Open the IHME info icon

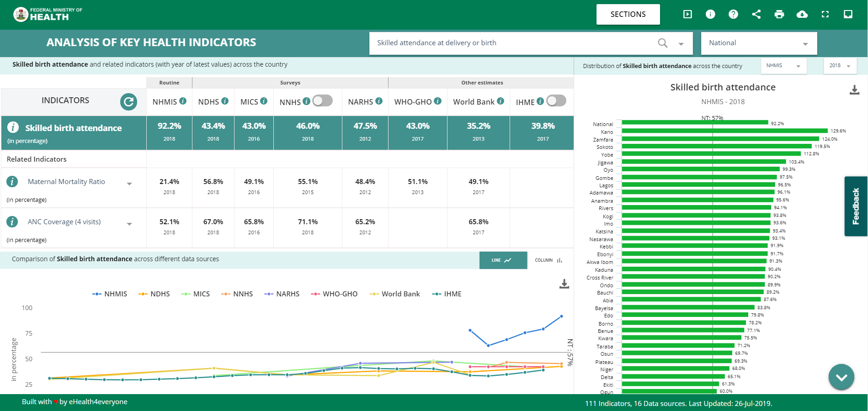click(x=540, y=101)
